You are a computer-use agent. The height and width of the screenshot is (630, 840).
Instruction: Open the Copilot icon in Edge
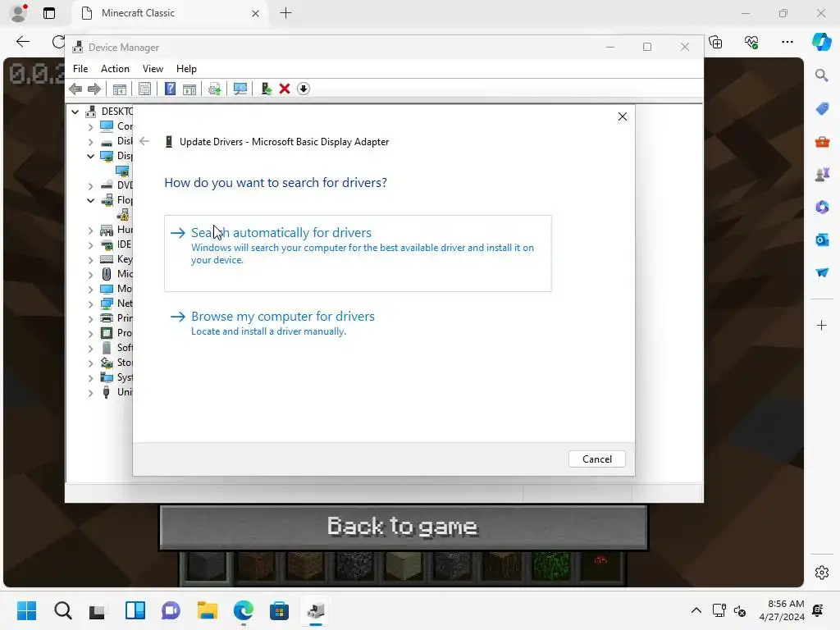click(x=822, y=42)
